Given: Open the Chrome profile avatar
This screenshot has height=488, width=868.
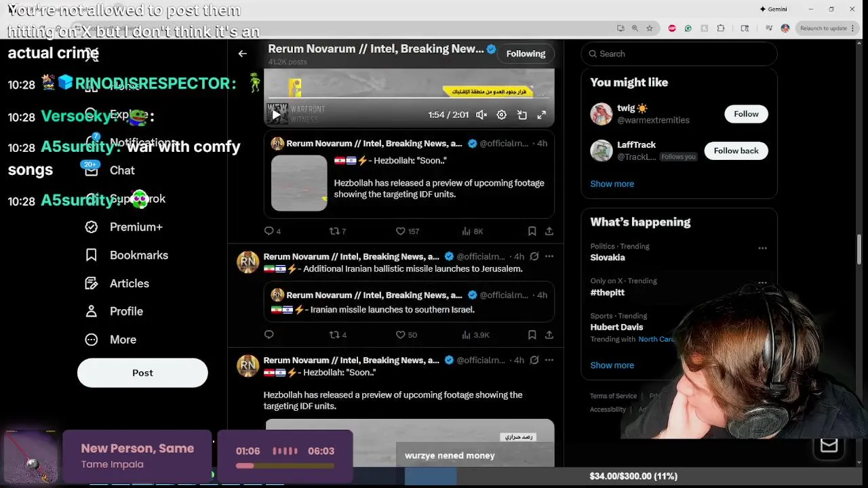Looking at the screenshot, I should click(x=785, y=28).
